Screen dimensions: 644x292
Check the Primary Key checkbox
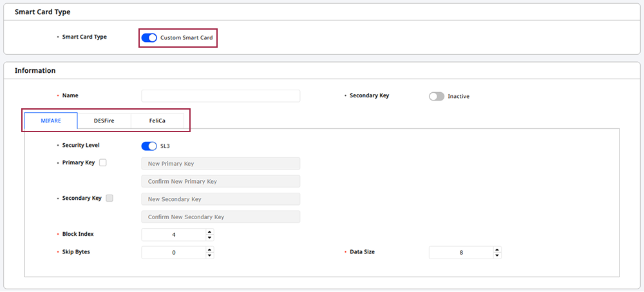103,163
